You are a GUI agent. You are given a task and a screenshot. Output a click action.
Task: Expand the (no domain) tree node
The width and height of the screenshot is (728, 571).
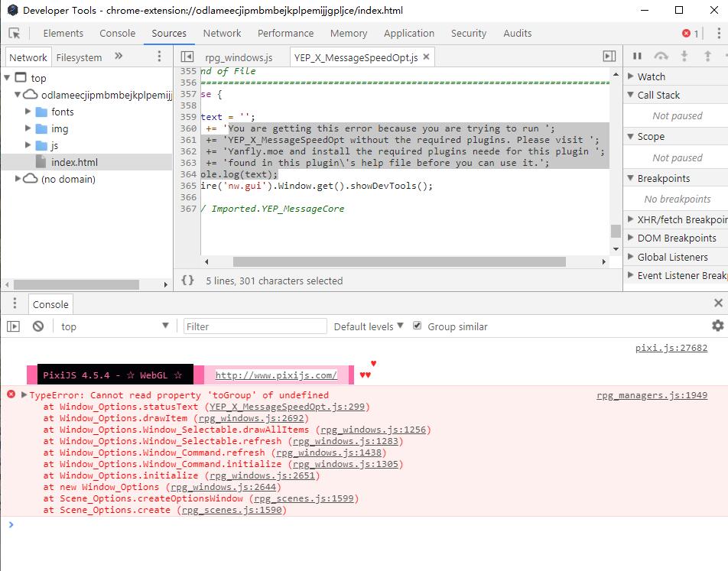18,178
